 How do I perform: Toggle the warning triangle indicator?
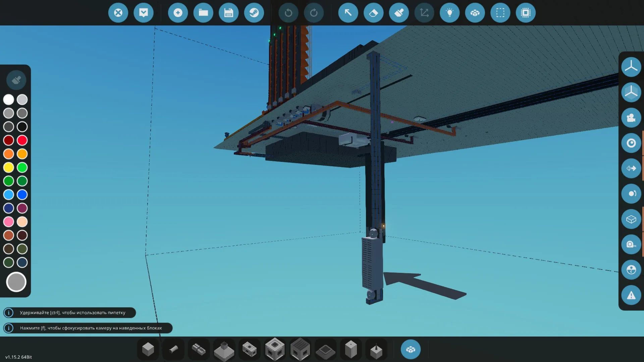pyautogui.click(x=631, y=295)
